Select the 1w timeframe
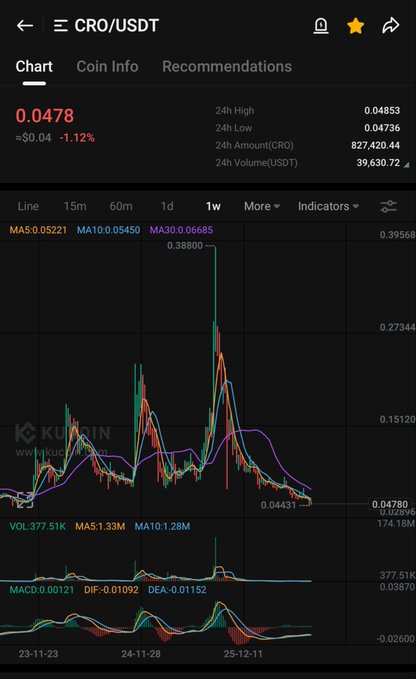 tap(213, 206)
